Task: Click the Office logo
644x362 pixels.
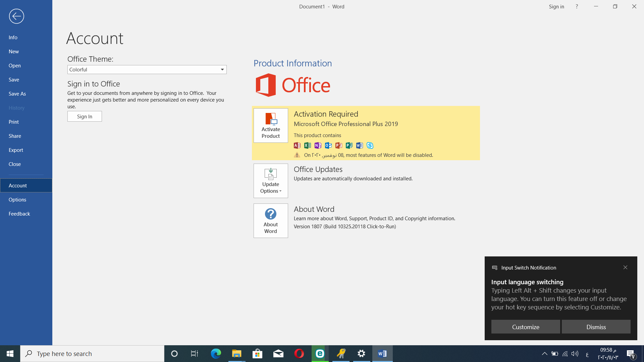Action: point(292,85)
